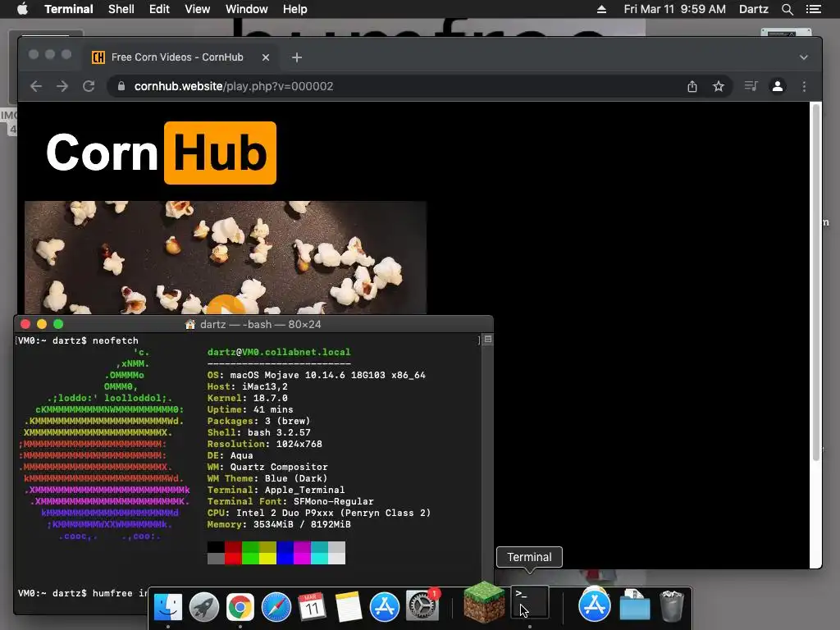Open Chrome three-dot menu
Image resolution: width=840 pixels, height=630 pixels.
tap(804, 86)
